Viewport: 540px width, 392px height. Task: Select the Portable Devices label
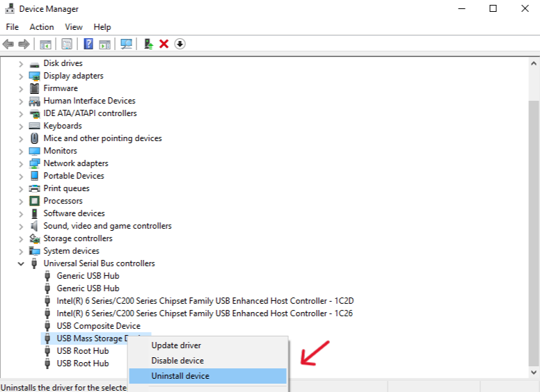(74, 176)
